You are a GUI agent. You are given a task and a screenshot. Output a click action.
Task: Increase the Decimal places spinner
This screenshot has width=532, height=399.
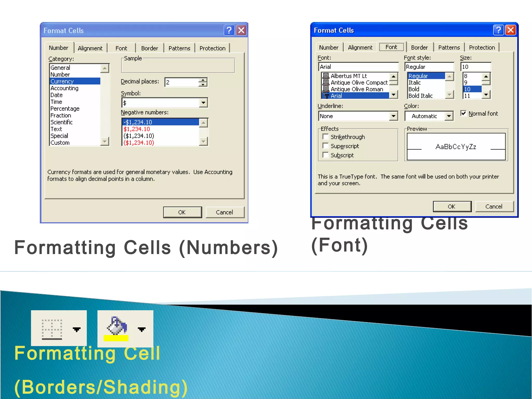(x=203, y=80)
